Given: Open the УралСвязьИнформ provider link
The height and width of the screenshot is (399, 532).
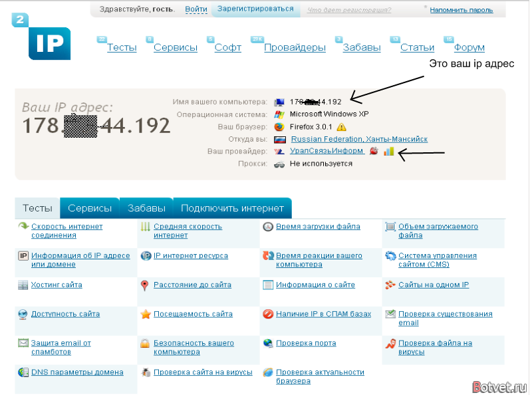Looking at the screenshot, I should point(327,151).
